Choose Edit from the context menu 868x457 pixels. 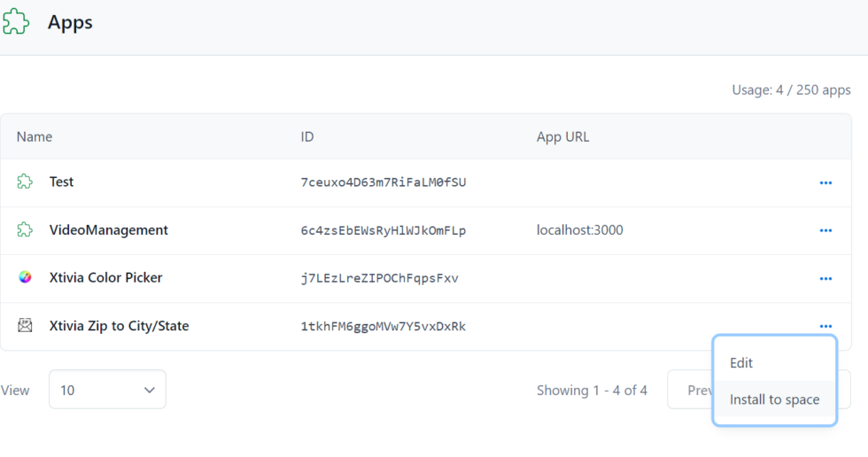point(741,363)
